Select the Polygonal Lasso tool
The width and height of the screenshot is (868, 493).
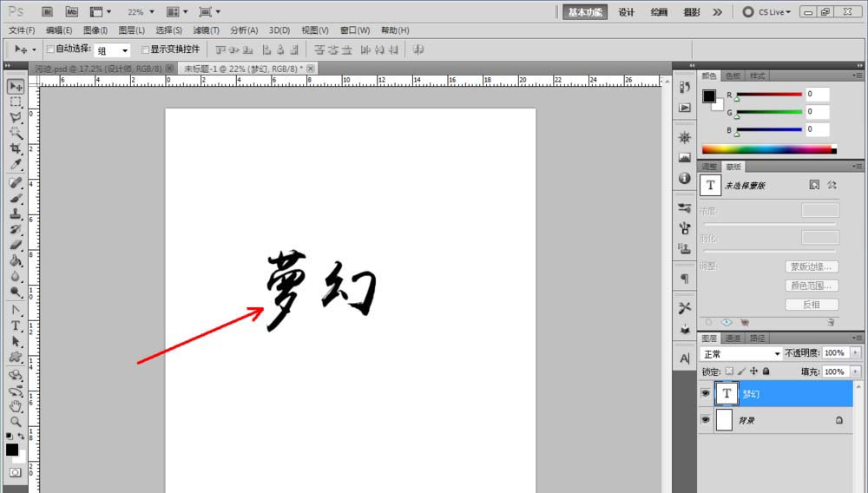(16, 117)
